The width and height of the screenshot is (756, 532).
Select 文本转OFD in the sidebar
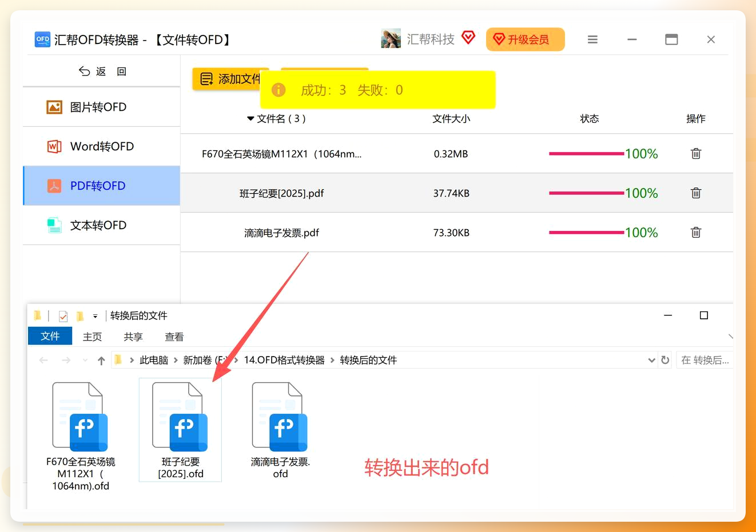[101, 225]
